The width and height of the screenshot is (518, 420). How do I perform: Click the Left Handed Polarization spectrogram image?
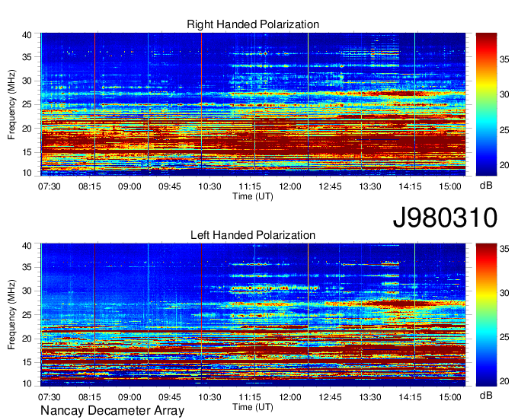tap(253, 315)
